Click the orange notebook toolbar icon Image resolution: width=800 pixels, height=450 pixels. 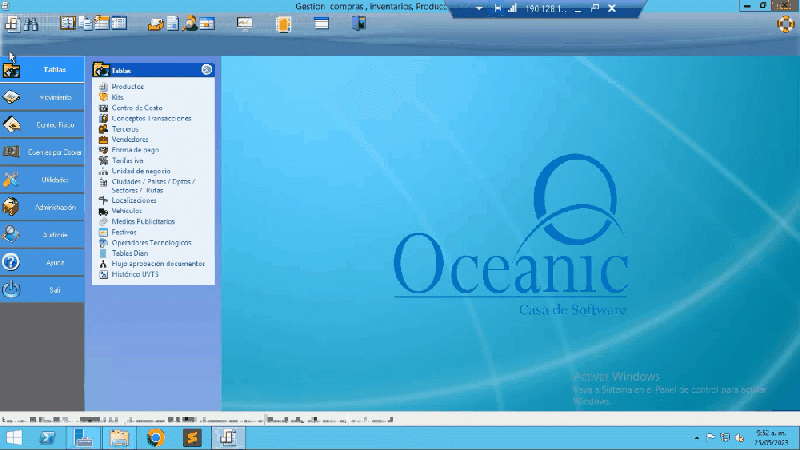pos(283,24)
